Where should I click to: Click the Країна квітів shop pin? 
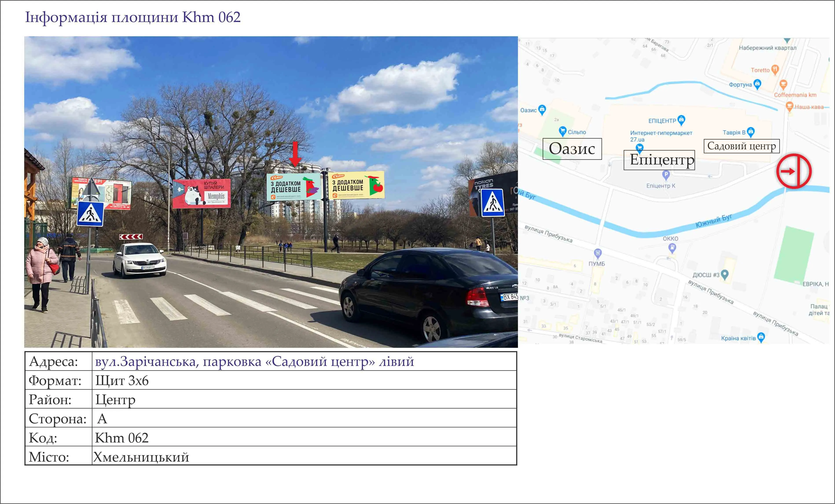pos(761,337)
